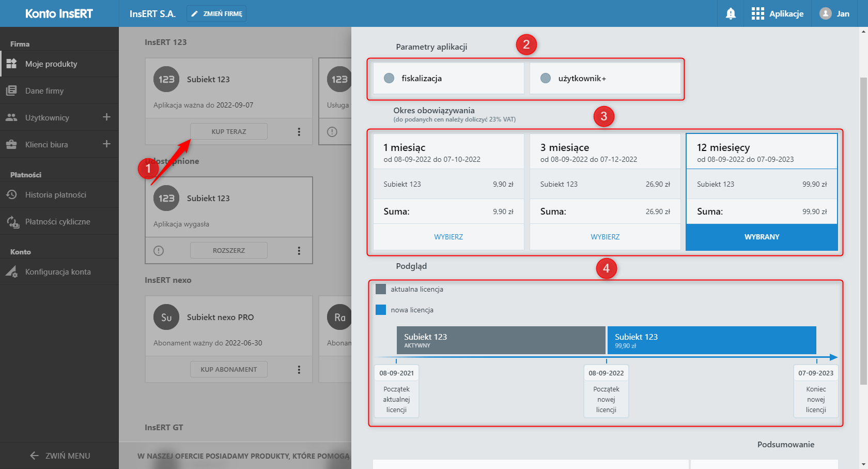
Task: Open the three-dot menu beside KUP TERAZ
Action: [x=299, y=132]
